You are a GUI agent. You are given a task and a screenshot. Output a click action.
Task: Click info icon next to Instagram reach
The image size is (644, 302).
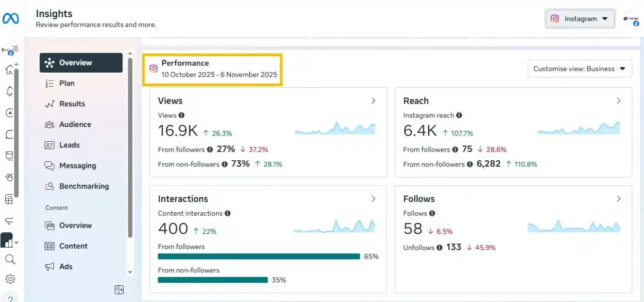459,115
